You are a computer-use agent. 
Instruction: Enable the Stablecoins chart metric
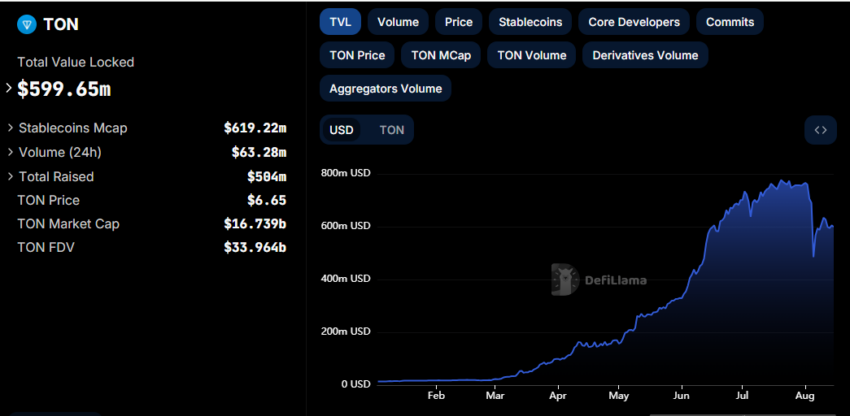530,22
